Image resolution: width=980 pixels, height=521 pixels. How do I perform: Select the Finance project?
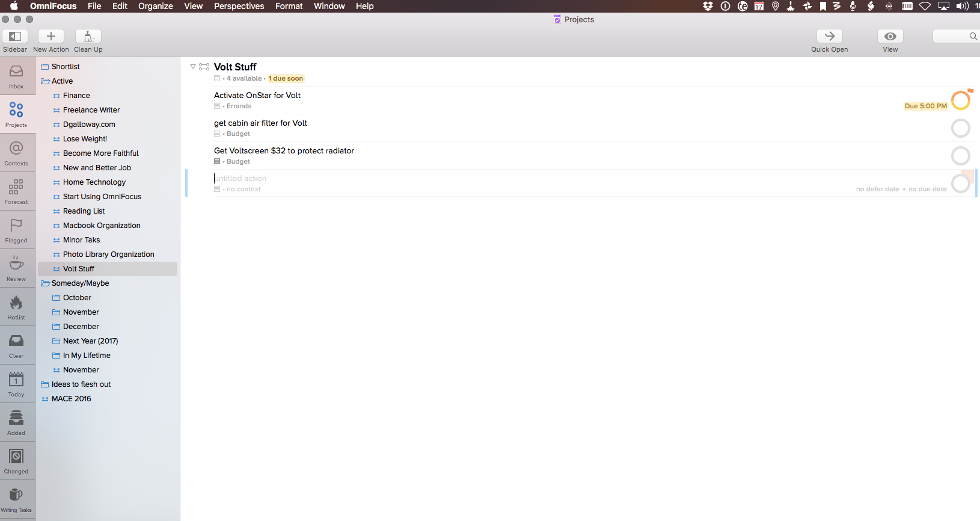coord(76,96)
